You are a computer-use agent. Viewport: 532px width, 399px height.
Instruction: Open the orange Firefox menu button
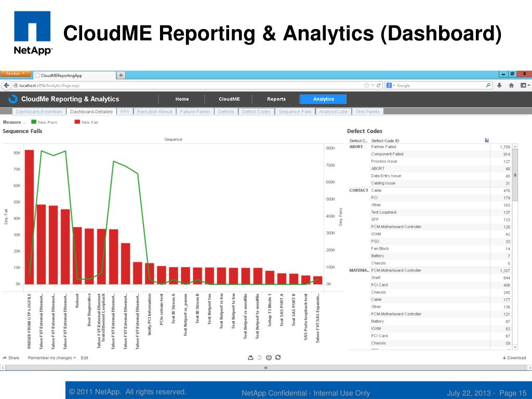pos(16,74)
